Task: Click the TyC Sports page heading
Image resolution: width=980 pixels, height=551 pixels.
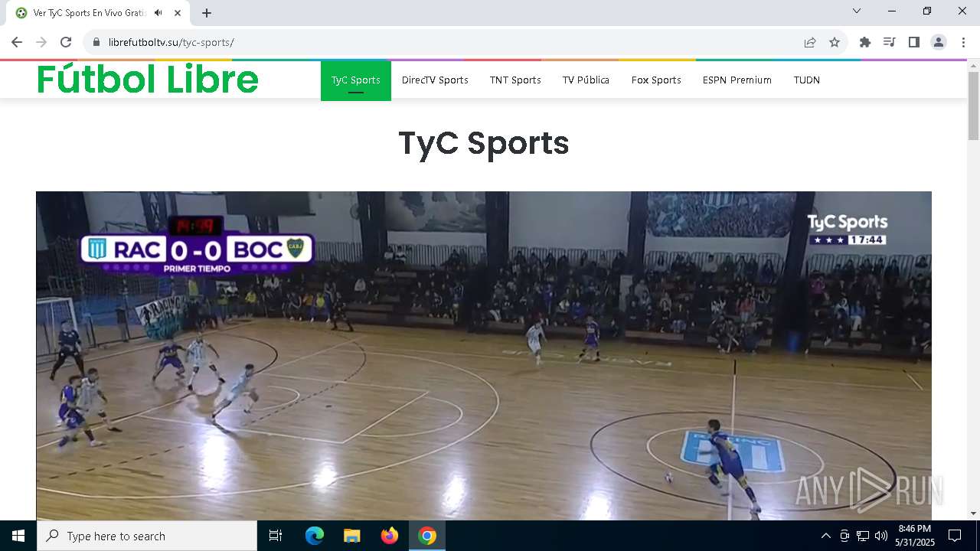Action: [x=484, y=144]
